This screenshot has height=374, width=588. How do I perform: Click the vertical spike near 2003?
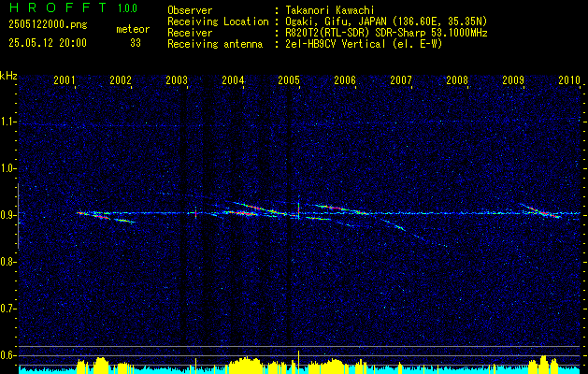click(195, 212)
